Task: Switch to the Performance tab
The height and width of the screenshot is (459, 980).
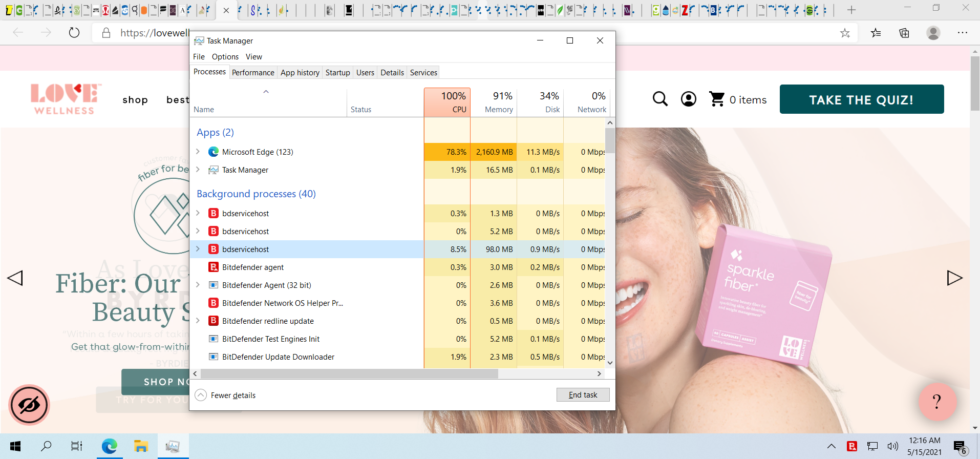Action: click(253, 72)
